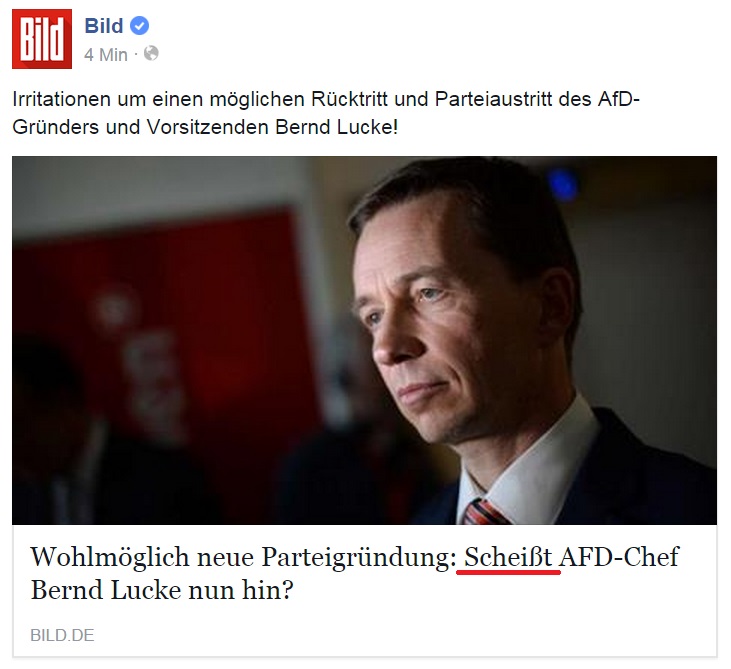
Task: Click the blue verified badge beside Bild
Action: pyautogui.click(x=139, y=26)
